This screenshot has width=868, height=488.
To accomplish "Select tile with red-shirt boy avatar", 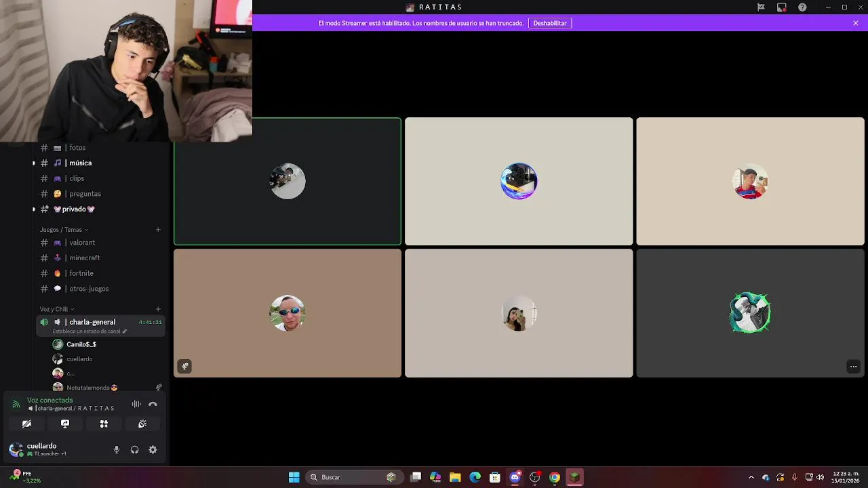I will [x=750, y=182].
